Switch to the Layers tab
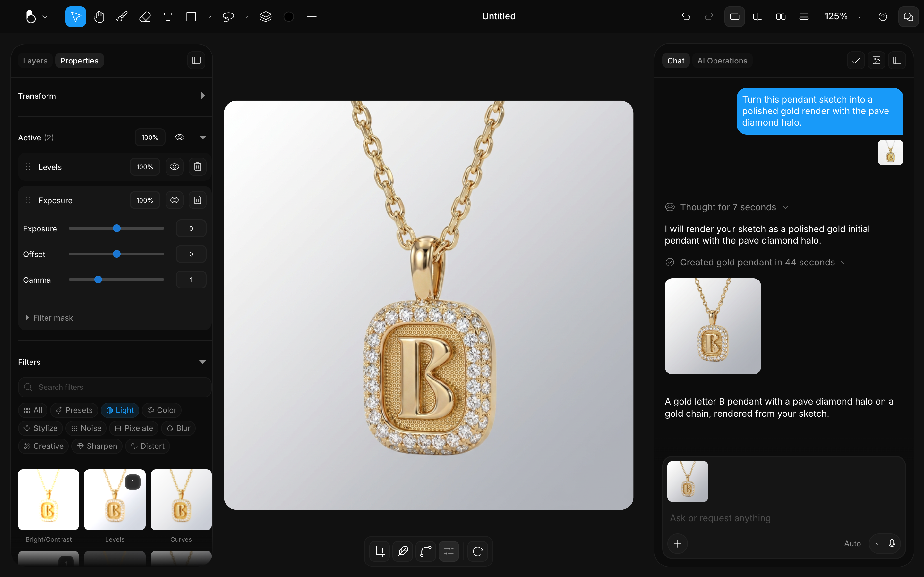This screenshot has height=577, width=924. tap(35, 61)
